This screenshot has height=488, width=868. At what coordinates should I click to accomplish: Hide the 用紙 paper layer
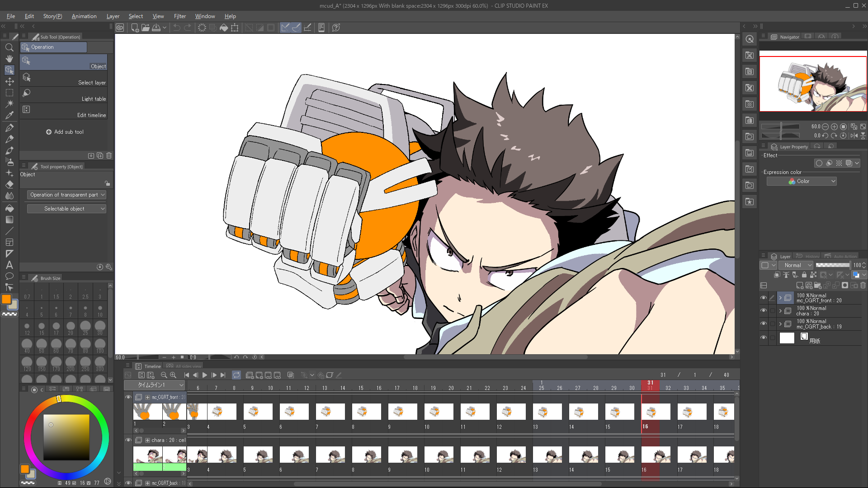[x=764, y=337]
